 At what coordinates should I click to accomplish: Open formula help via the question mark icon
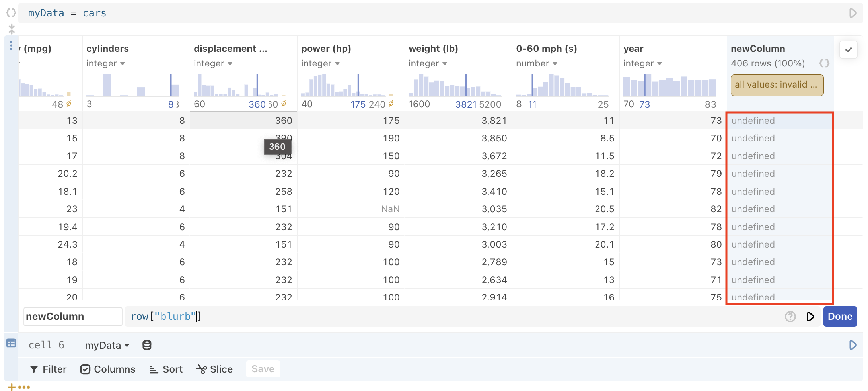click(x=790, y=317)
